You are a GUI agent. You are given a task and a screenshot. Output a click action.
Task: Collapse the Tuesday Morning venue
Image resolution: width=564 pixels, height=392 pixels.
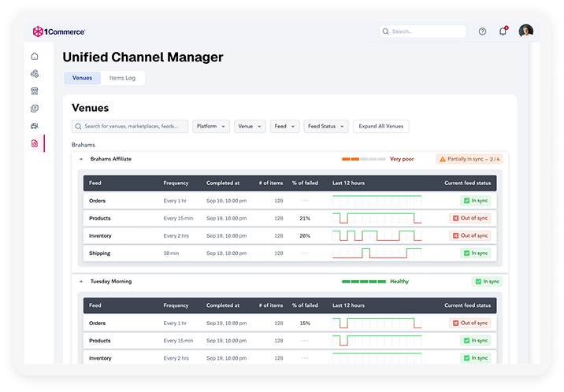pos(81,282)
